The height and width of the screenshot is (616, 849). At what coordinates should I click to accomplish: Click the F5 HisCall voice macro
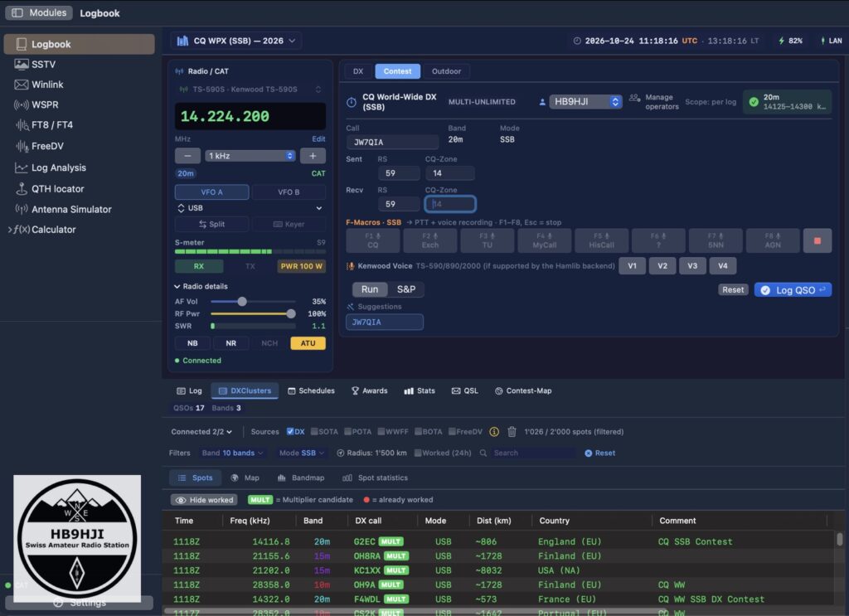coord(601,240)
